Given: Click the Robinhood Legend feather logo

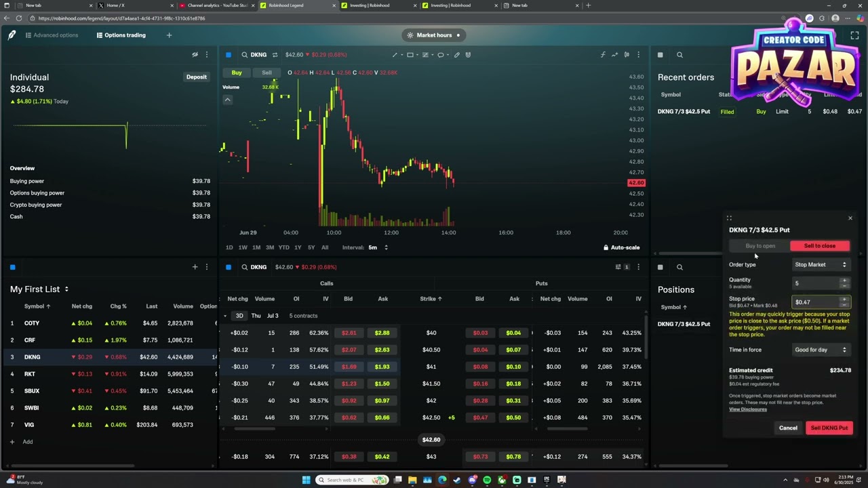Looking at the screenshot, I should [x=12, y=35].
